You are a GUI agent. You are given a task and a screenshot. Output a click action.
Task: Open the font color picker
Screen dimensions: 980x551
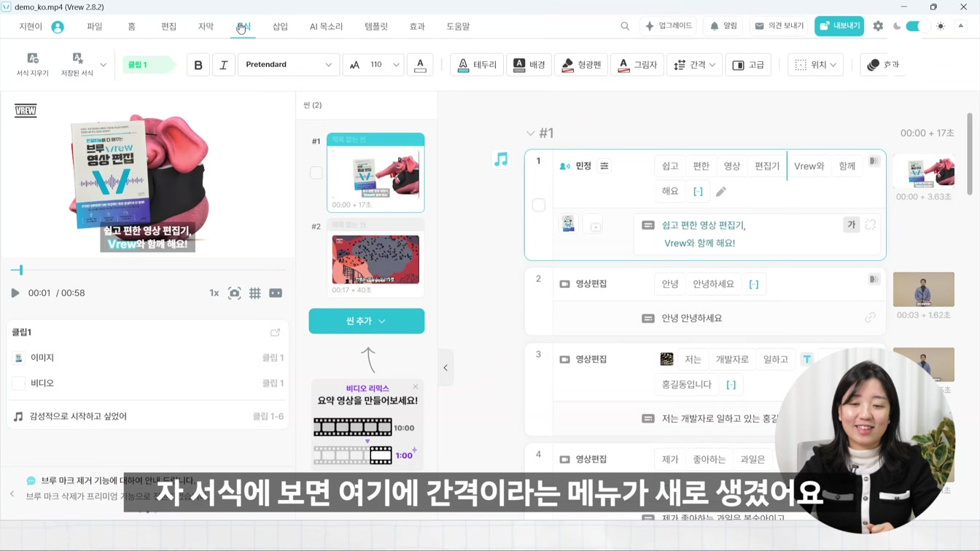click(420, 65)
